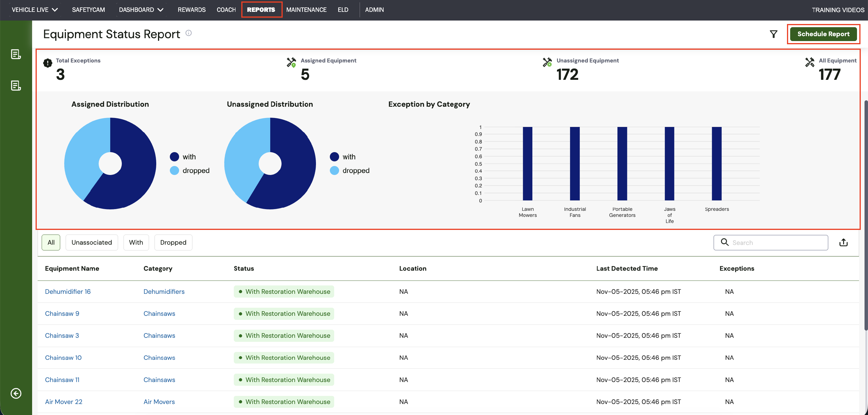
Task: Expand the Vehicle Live dropdown
Action: (35, 10)
